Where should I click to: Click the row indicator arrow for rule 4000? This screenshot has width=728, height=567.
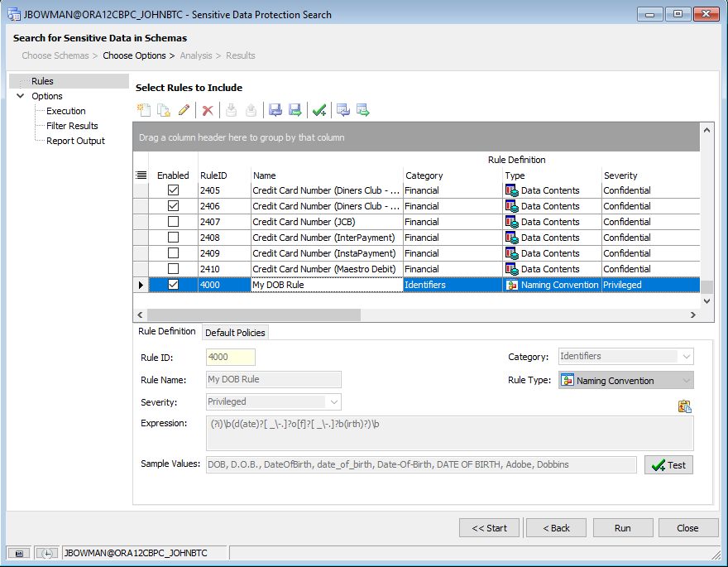tap(141, 285)
